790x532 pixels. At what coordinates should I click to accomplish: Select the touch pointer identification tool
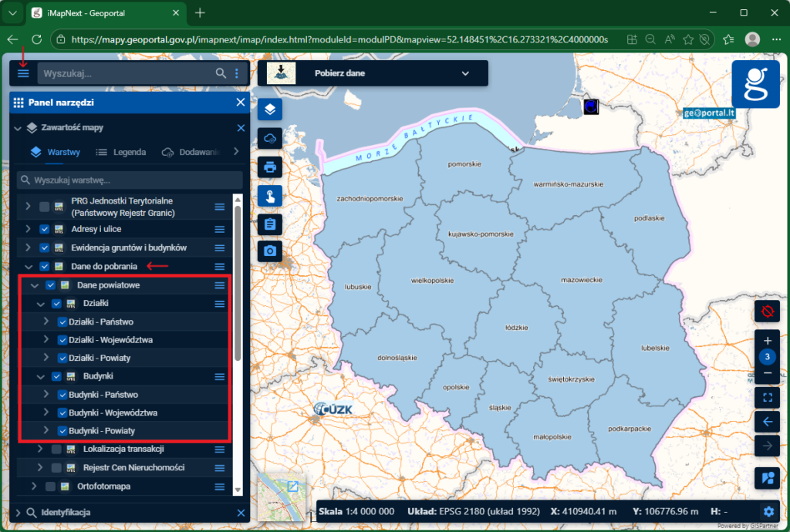(269, 195)
